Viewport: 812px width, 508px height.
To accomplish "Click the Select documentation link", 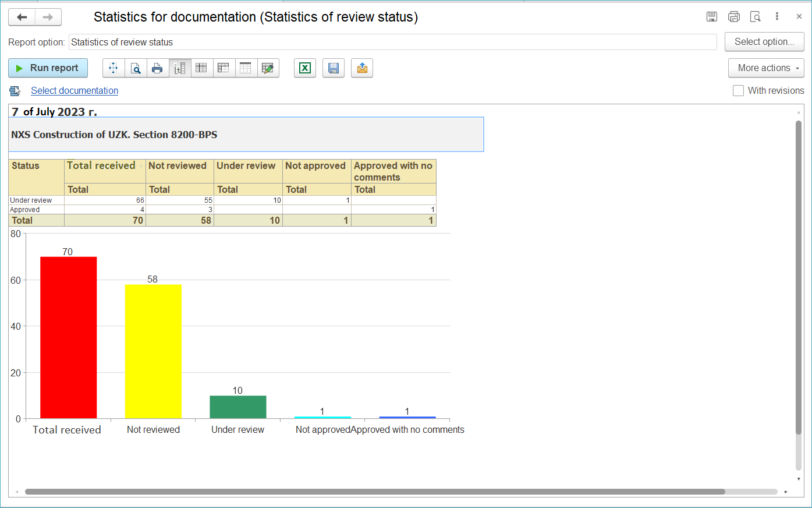I will pyautogui.click(x=75, y=91).
